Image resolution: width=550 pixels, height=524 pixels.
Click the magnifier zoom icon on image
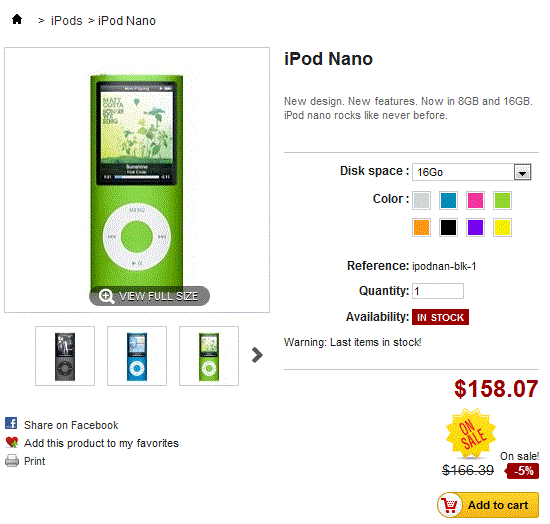pos(106,296)
